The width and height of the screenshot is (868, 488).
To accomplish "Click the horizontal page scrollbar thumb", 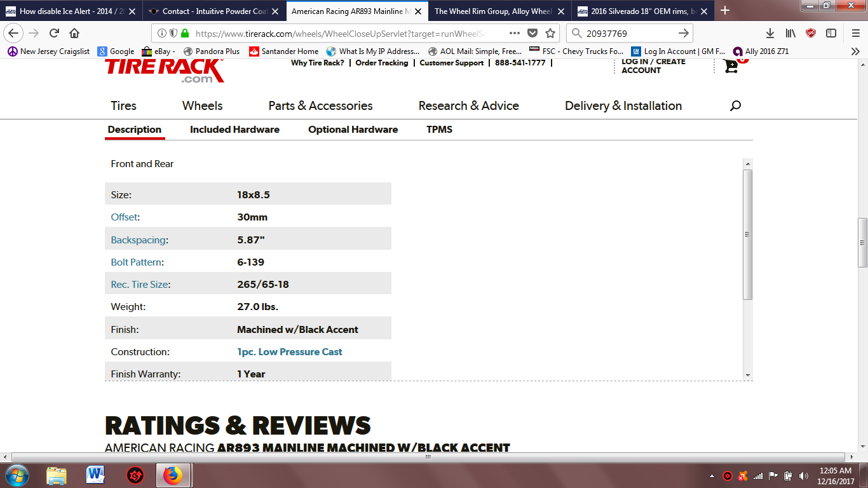I will (x=428, y=457).
